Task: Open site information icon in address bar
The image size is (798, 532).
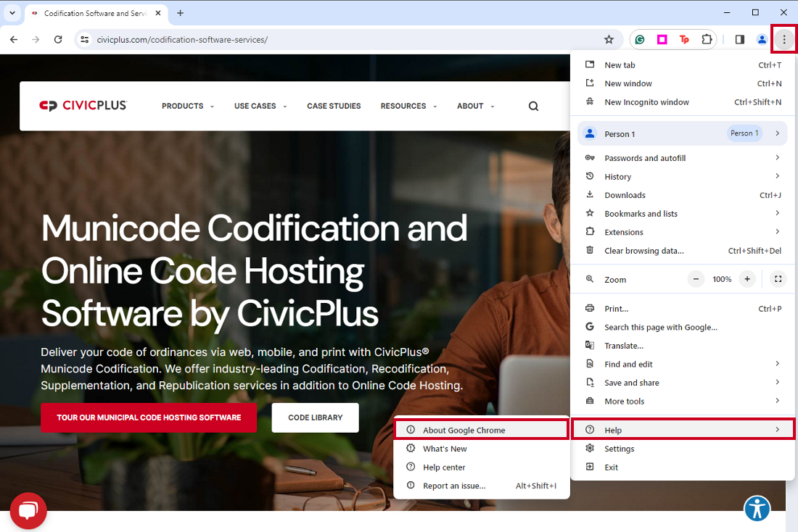Action: point(84,40)
